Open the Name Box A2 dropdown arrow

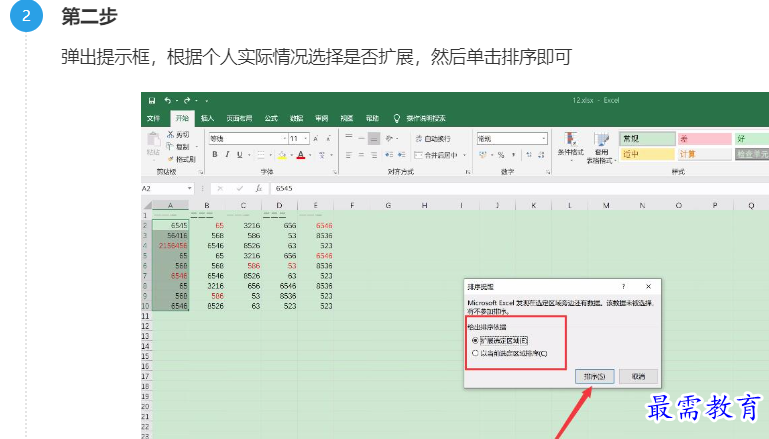pyautogui.click(x=190, y=188)
